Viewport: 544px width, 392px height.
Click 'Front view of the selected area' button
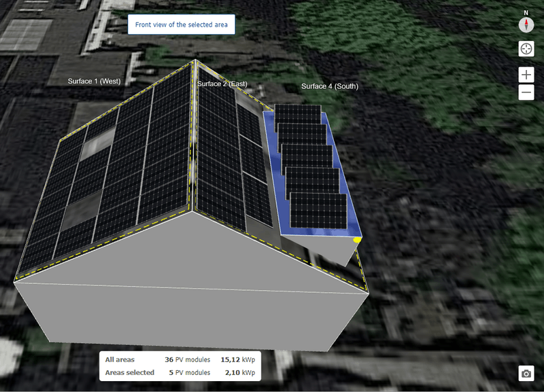coord(181,24)
